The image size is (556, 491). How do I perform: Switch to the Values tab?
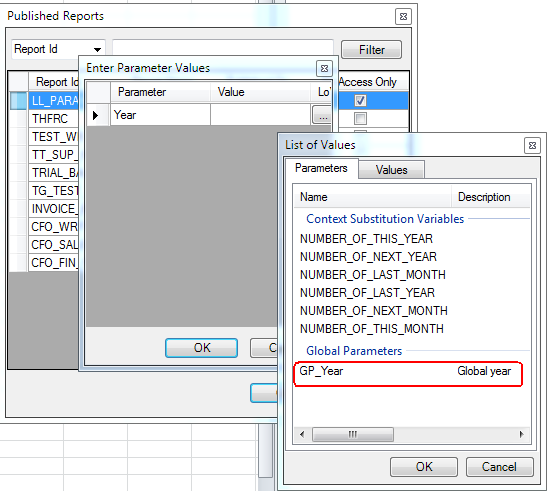391,170
